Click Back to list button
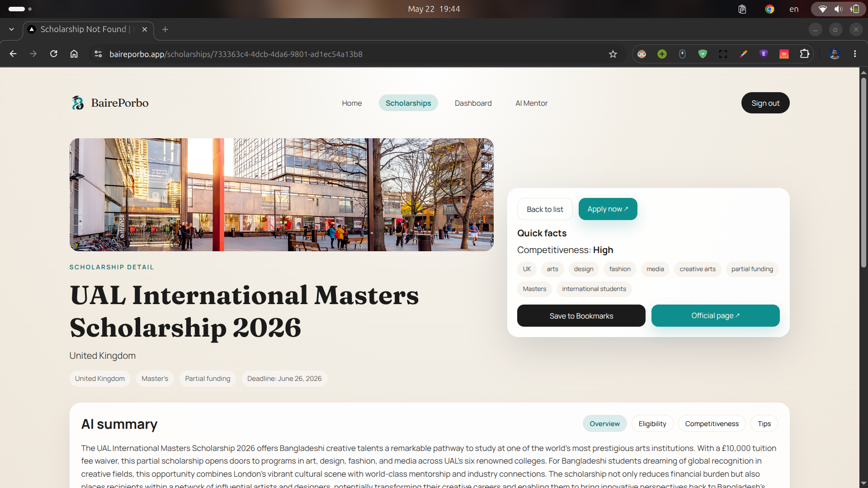The height and width of the screenshot is (488, 868). coord(545,209)
